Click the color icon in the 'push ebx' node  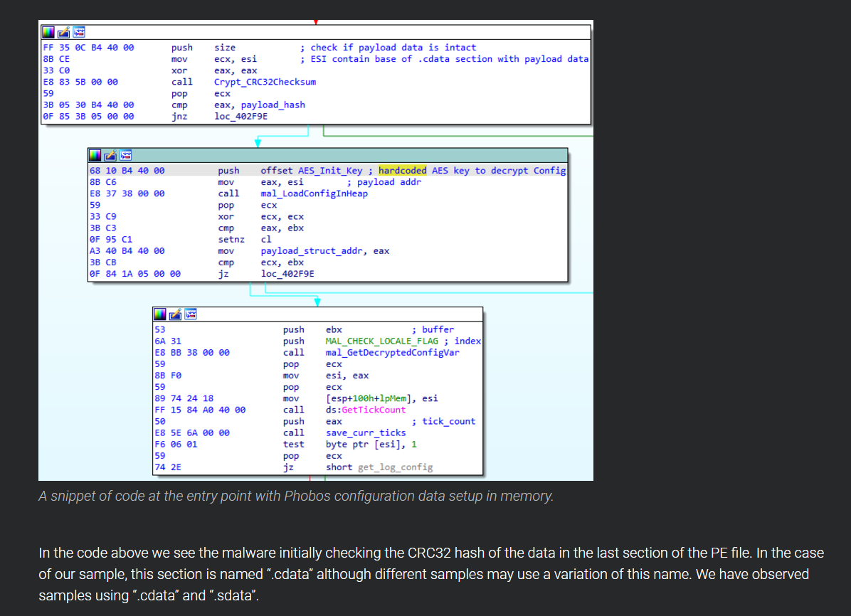point(160,314)
